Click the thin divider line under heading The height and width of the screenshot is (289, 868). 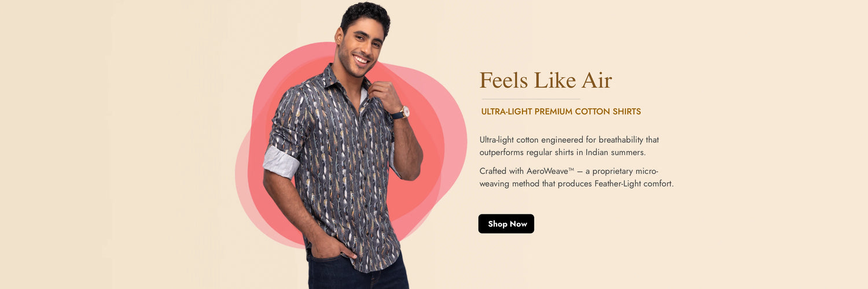(531, 99)
